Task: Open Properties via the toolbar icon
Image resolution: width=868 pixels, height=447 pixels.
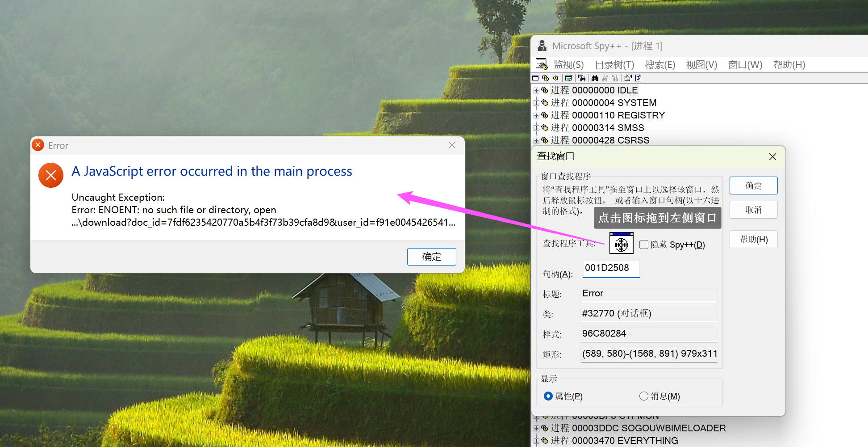Action: [x=628, y=78]
